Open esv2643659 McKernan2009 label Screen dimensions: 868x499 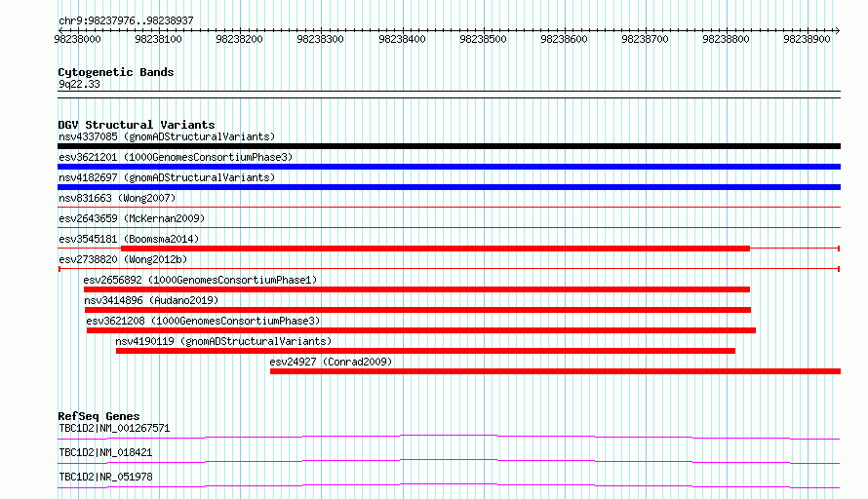pyautogui.click(x=132, y=218)
